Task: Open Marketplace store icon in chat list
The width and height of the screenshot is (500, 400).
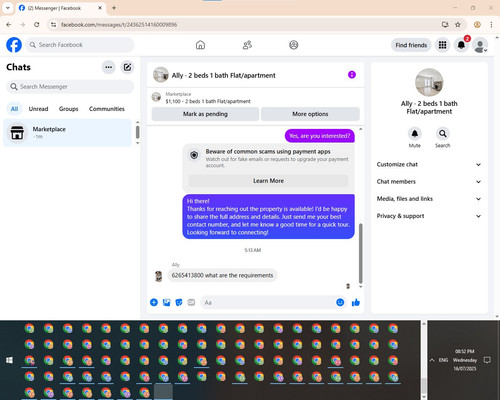Action: (17, 132)
